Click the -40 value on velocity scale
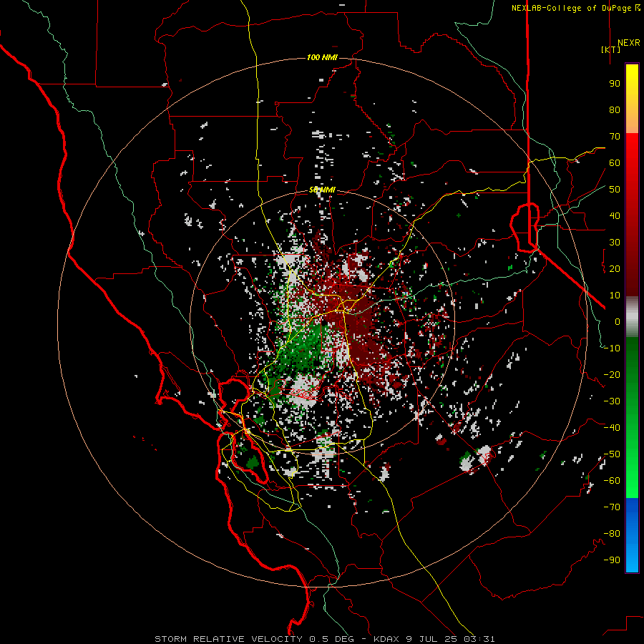644x644 pixels. (612, 428)
